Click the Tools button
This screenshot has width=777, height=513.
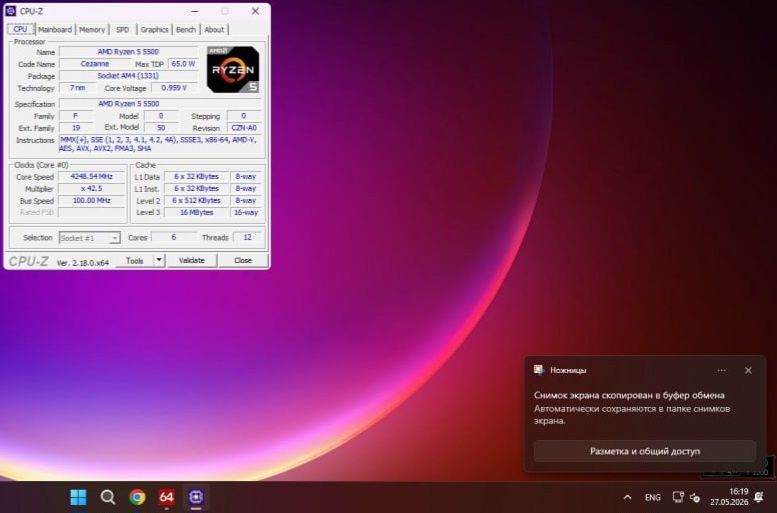[x=134, y=261]
